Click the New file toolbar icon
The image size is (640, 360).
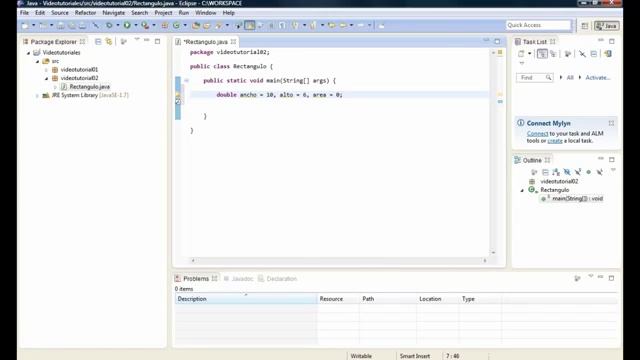pos(25,25)
